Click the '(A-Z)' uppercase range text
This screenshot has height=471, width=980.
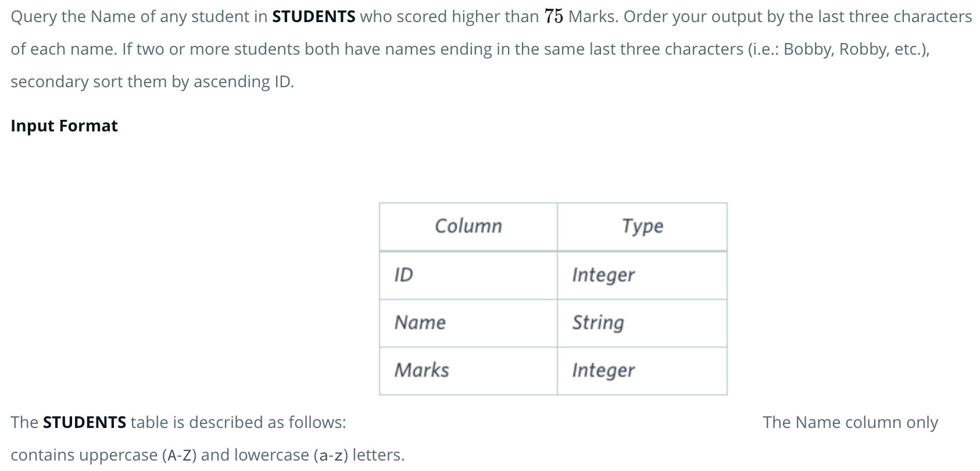coord(178,455)
